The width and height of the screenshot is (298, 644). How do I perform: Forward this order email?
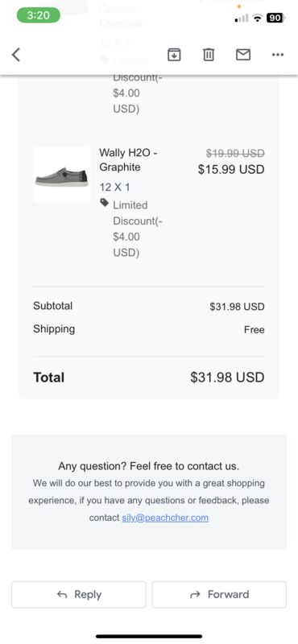(x=219, y=594)
